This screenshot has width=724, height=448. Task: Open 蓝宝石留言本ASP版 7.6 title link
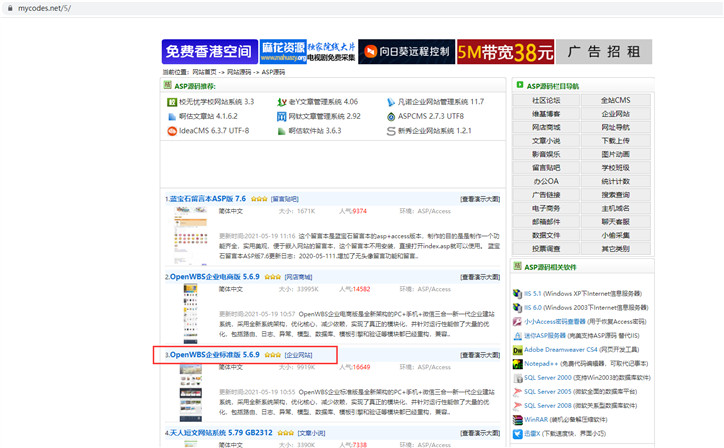coord(208,199)
